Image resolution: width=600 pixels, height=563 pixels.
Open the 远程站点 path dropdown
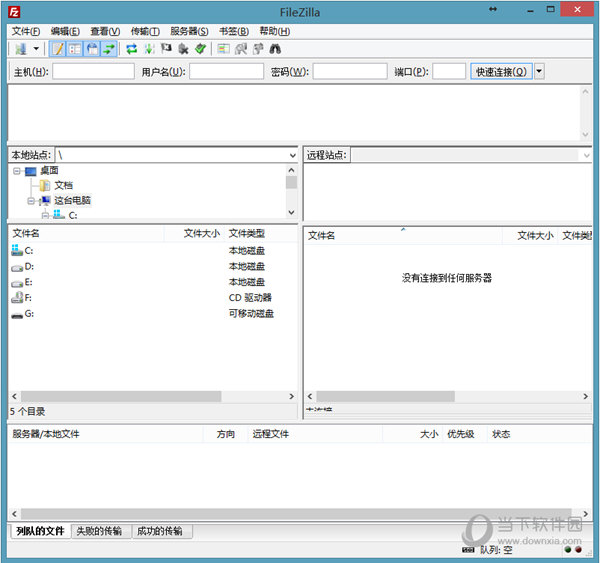(x=586, y=155)
